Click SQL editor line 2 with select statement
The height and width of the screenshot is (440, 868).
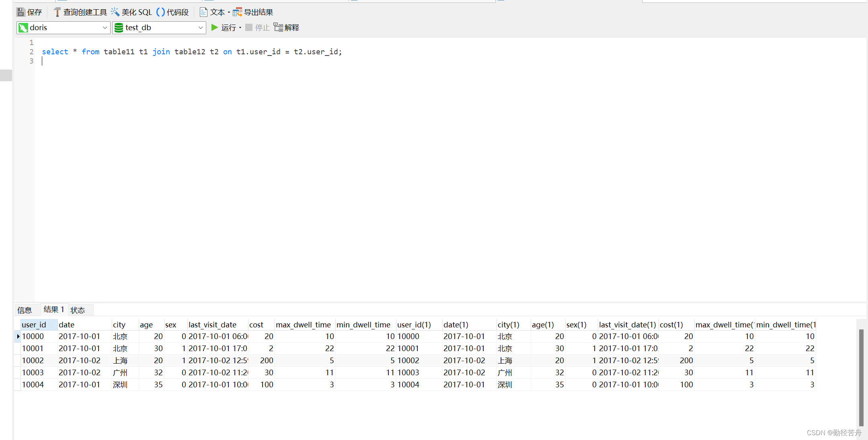(192, 51)
